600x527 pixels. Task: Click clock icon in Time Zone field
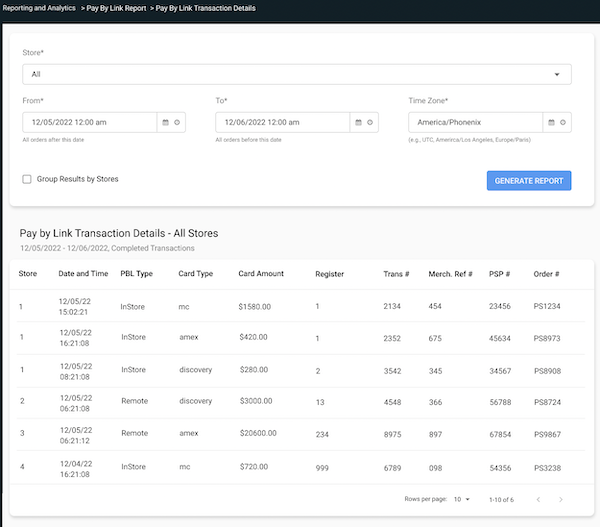pyautogui.click(x=562, y=122)
